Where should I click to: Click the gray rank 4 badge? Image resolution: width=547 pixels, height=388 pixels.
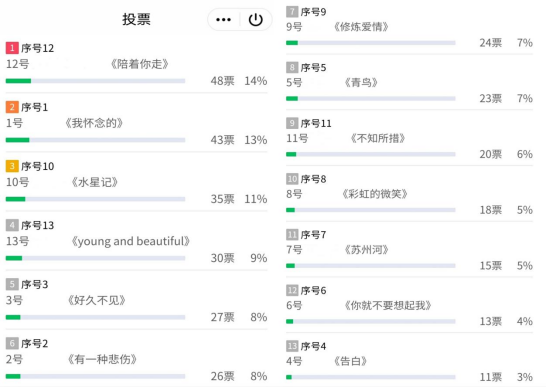(x=12, y=225)
